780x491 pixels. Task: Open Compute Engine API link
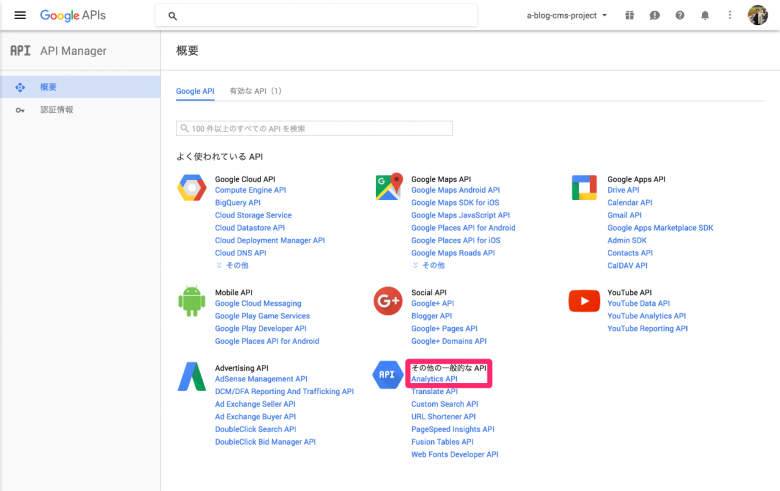(x=250, y=190)
